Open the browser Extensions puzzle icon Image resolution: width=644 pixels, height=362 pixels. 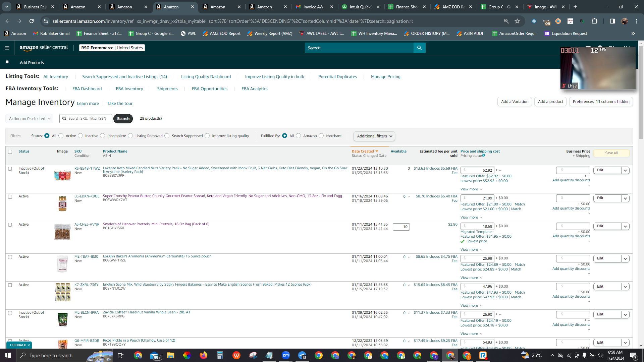pyautogui.click(x=595, y=21)
